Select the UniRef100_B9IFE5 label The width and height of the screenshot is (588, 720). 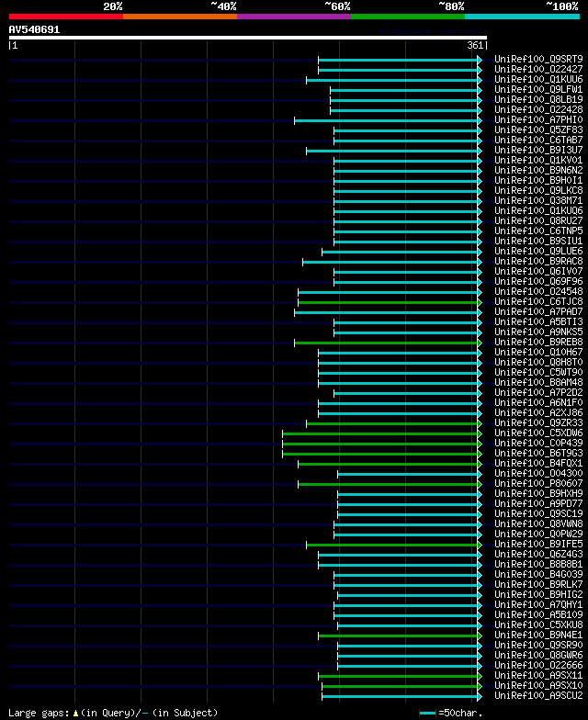[x=538, y=544]
